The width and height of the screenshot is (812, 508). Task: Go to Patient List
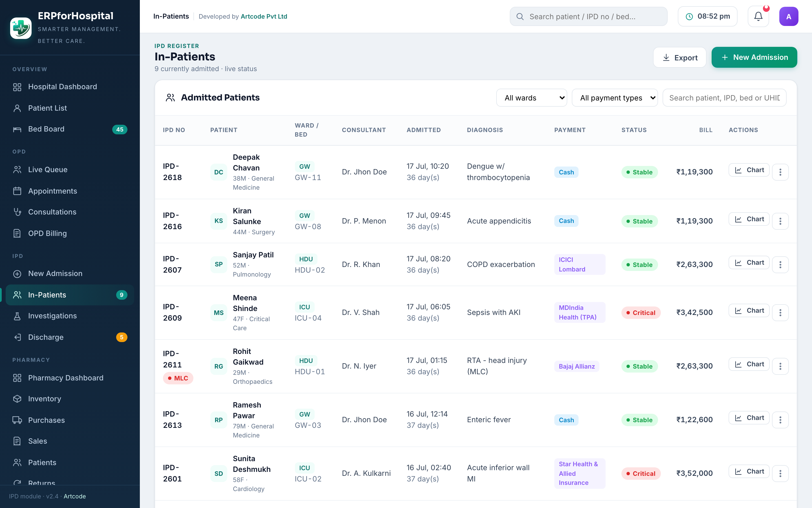click(70, 108)
